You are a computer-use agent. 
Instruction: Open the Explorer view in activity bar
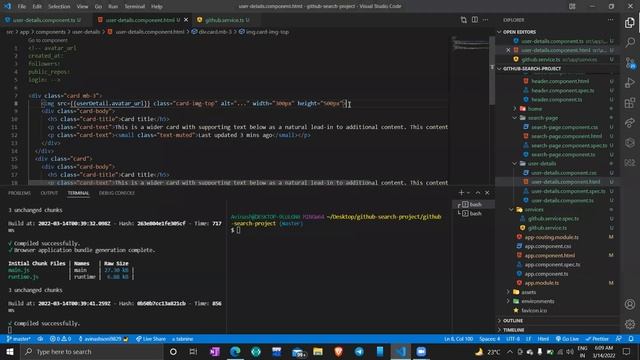(x=630, y=23)
